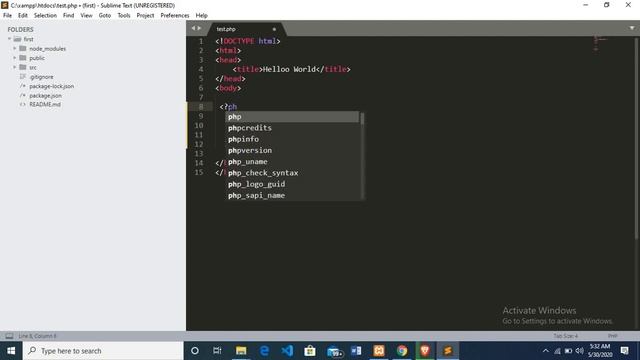Image resolution: width=640 pixels, height=360 pixels.
Task: Open the Windows Start menu
Action: click(11, 351)
